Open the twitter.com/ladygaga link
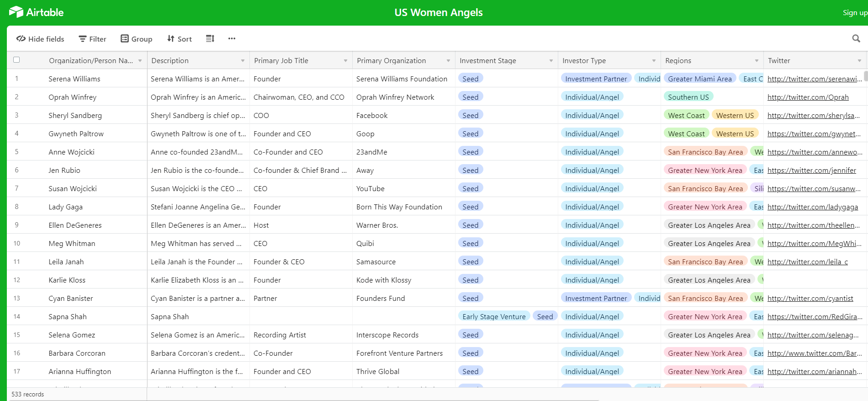Viewport: 868px width, 401px height. (x=812, y=207)
